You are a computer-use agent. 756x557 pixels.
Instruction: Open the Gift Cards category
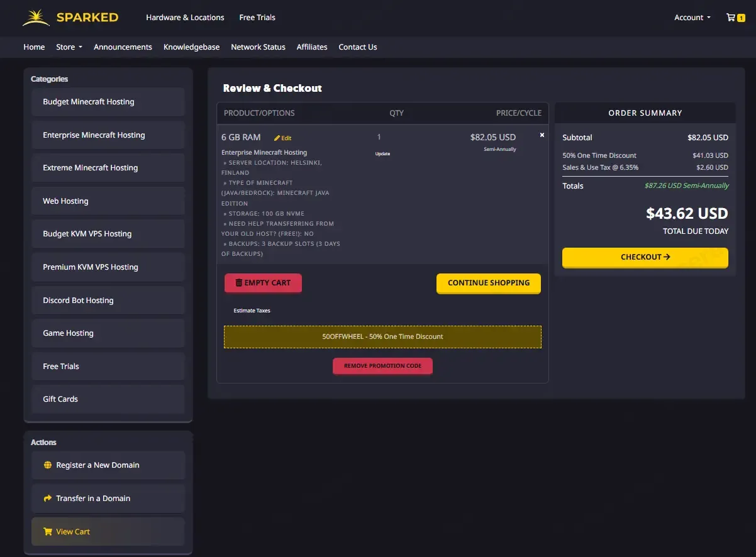pos(108,399)
